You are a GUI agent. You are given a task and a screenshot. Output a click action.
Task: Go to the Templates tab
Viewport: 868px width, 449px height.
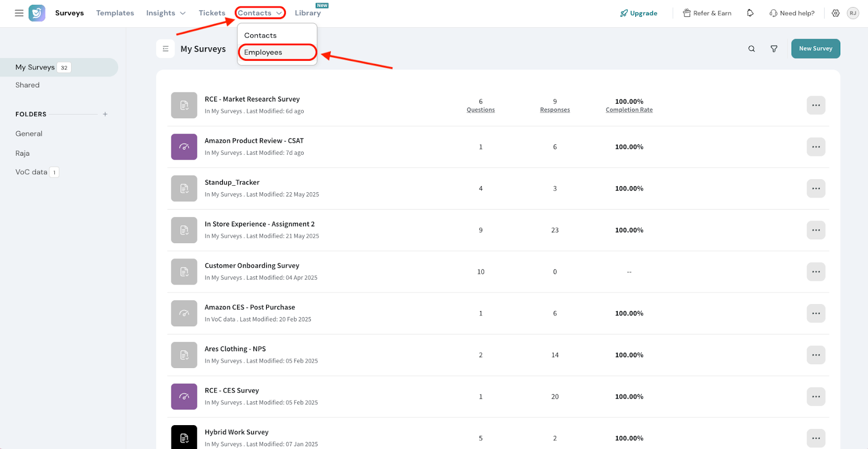click(115, 13)
